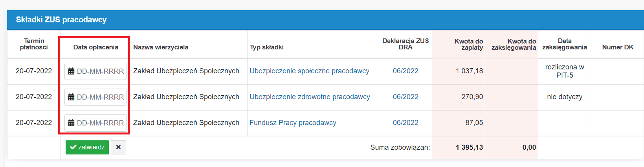
Task: Focus payment date field for Fundusz Pracy
Action: [95, 123]
